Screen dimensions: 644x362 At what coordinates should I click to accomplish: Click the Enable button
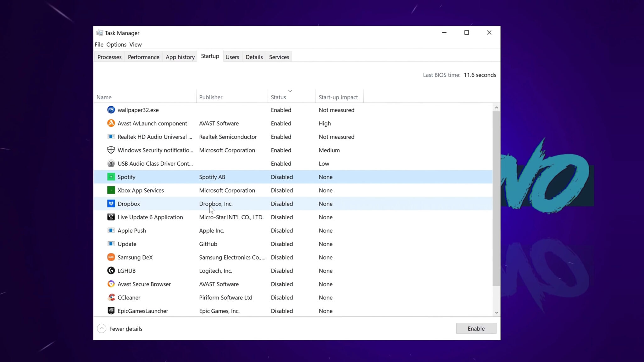[476, 329]
